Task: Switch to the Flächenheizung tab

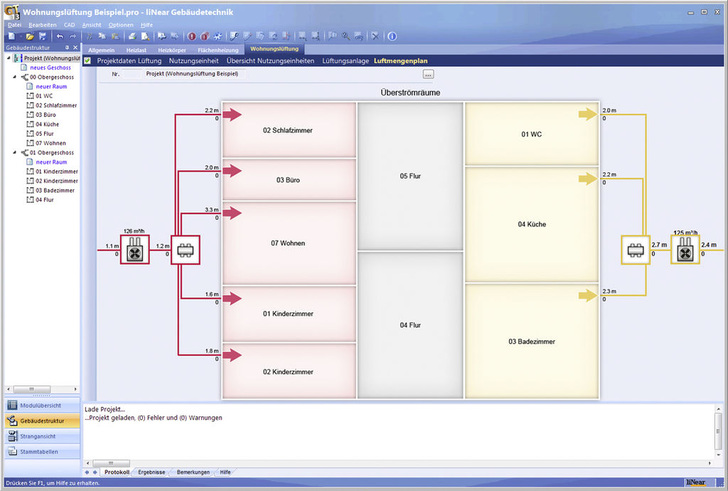Action: pos(218,48)
